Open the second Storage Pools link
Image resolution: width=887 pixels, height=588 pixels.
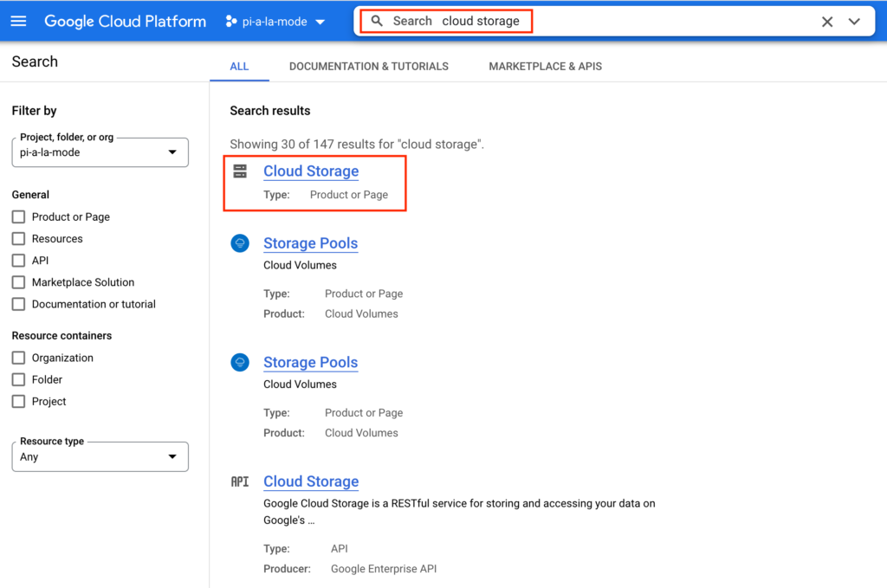pos(311,362)
